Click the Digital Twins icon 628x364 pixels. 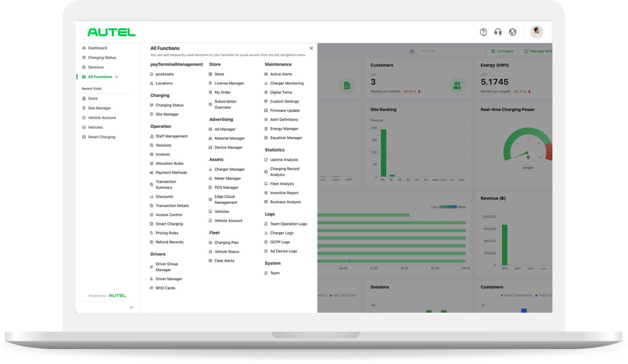pos(266,92)
